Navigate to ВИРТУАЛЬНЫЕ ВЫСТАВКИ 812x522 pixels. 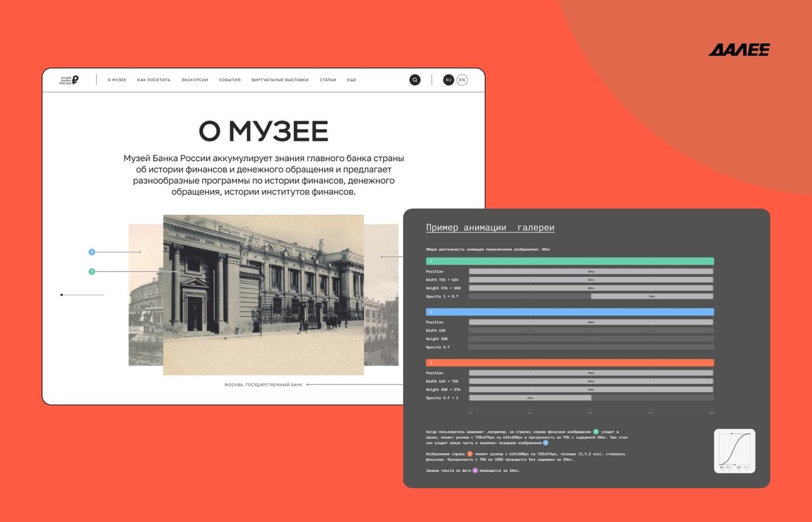point(280,80)
